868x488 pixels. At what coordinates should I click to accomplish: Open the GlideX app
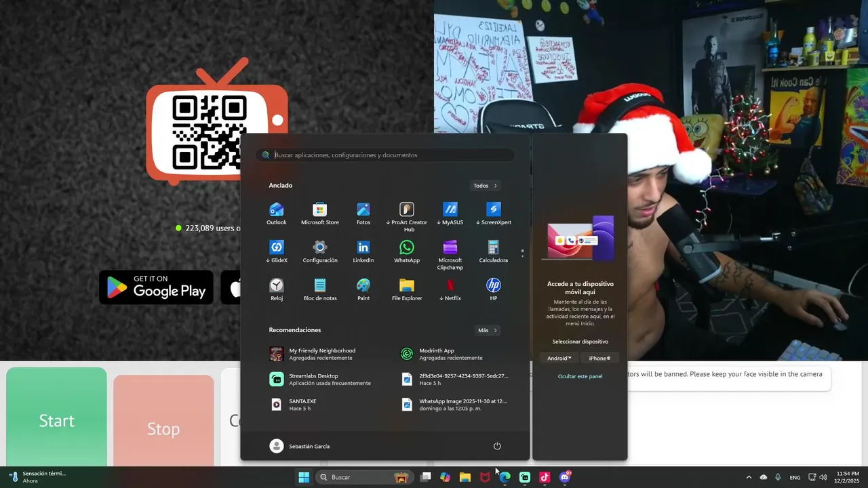click(277, 251)
